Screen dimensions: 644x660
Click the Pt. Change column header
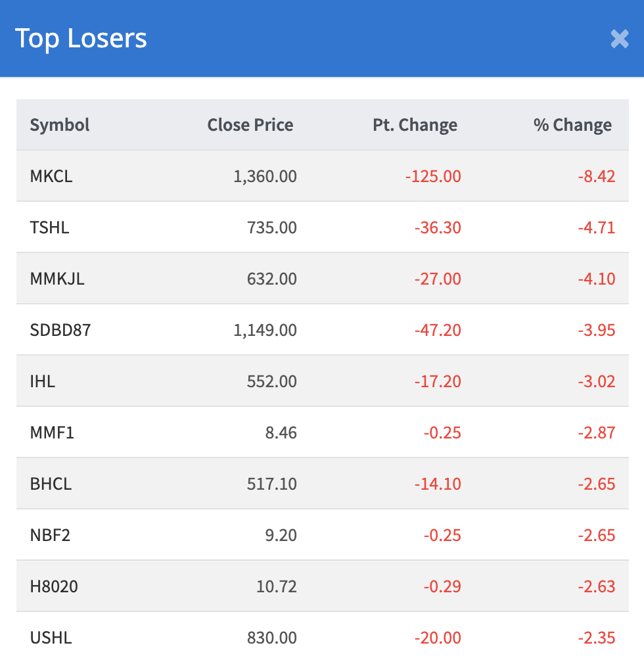coord(415,125)
